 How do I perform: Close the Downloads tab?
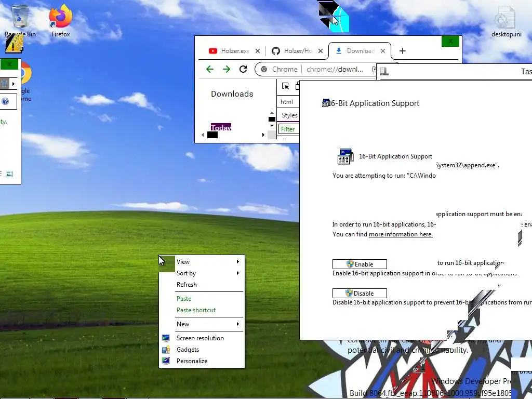pyautogui.click(x=383, y=51)
